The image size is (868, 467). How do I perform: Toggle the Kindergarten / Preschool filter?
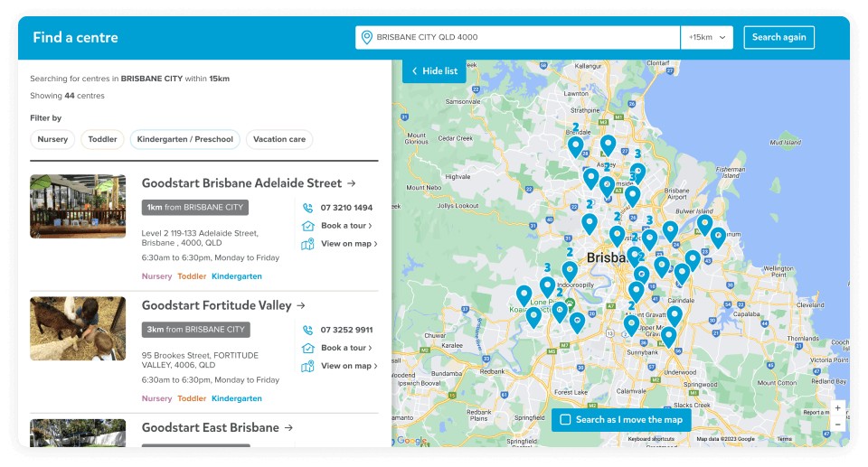click(185, 140)
